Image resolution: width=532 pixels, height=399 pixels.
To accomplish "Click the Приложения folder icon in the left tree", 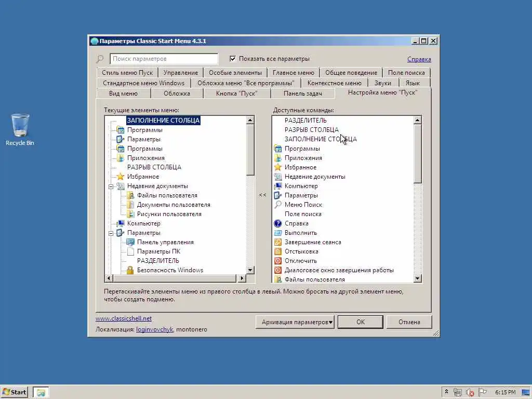I will [121, 158].
